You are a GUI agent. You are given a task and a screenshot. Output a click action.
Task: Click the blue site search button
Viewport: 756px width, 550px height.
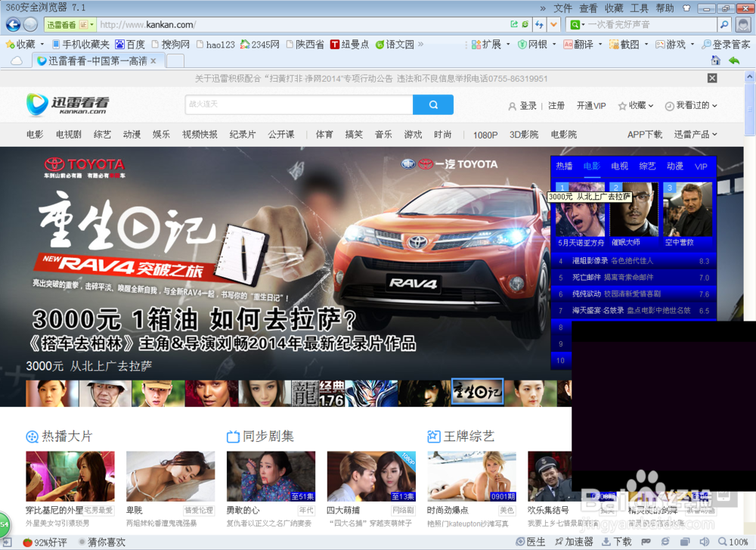point(433,104)
